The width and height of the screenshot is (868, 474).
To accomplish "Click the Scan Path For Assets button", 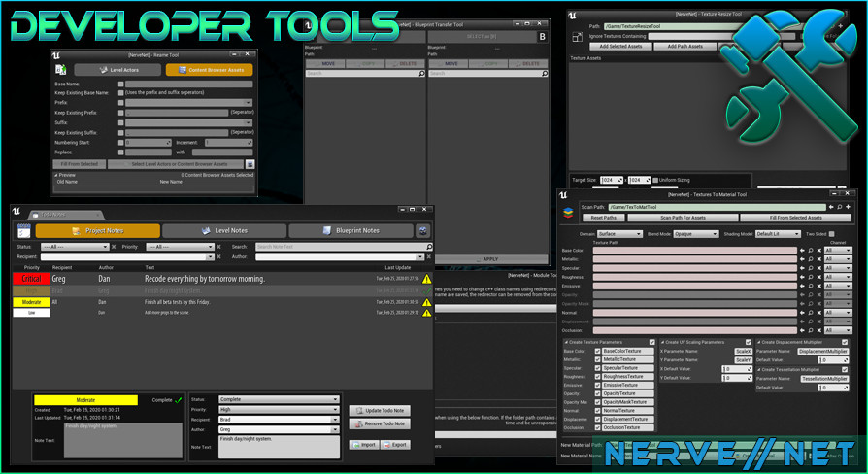I will click(684, 218).
